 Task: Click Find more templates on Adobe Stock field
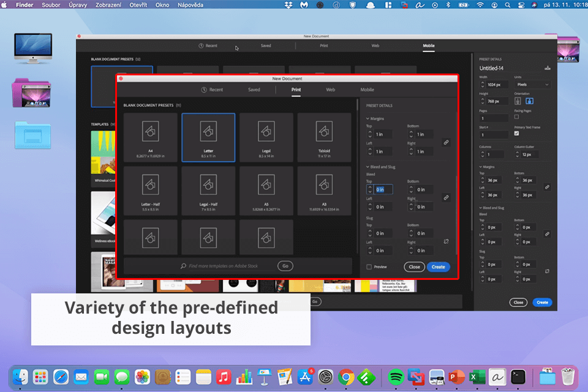click(x=223, y=266)
